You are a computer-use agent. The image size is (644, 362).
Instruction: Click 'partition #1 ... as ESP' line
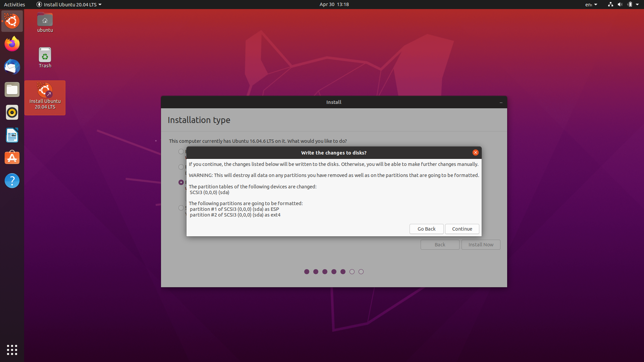[234, 209]
